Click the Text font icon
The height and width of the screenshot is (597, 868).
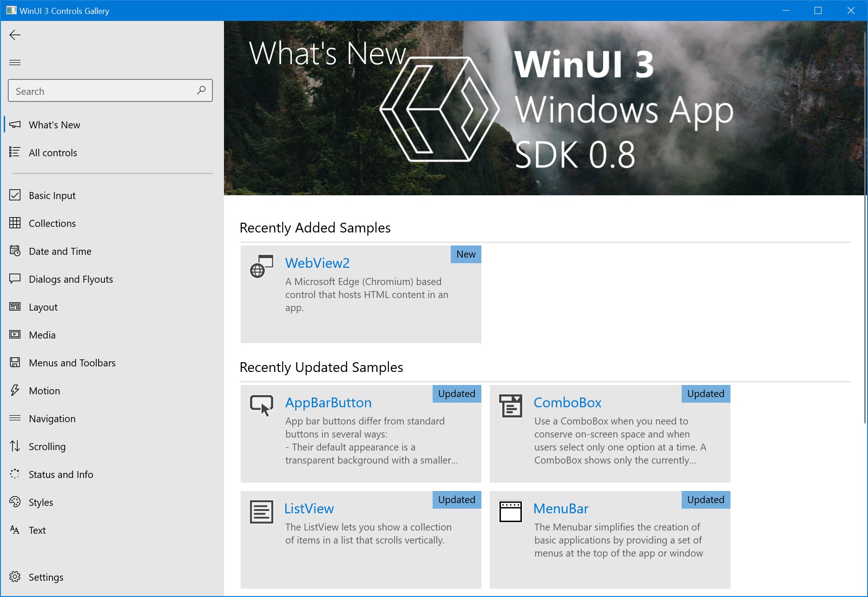coord(15,530)
